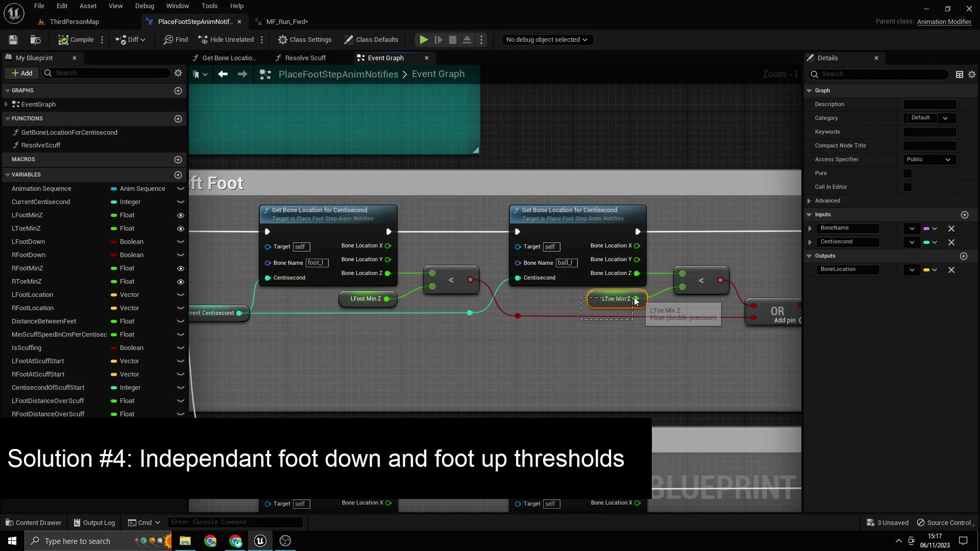This screenshot has height=551, width=980.
Task: Open the Content Drawer
Action: click(x=33, y=522)
